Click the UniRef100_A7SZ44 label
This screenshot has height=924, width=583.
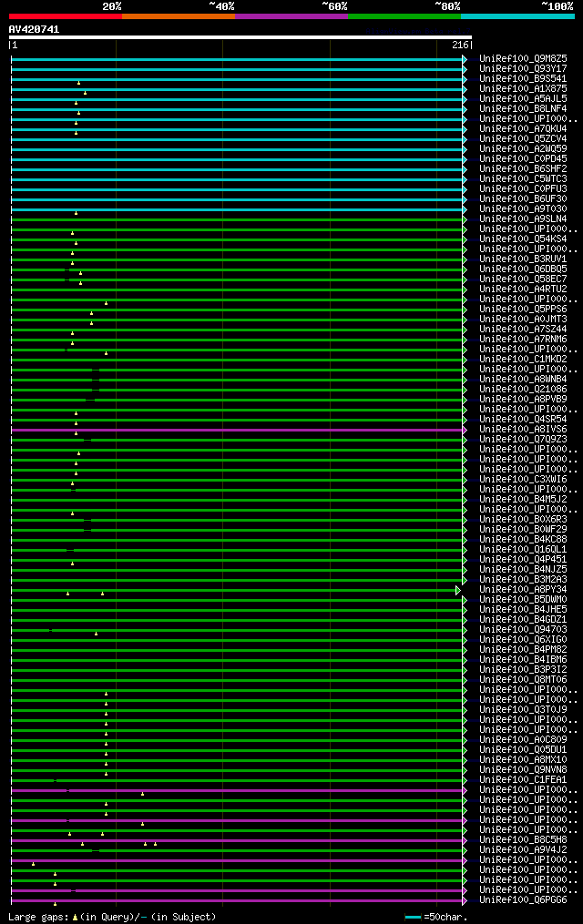click(523, 330)
